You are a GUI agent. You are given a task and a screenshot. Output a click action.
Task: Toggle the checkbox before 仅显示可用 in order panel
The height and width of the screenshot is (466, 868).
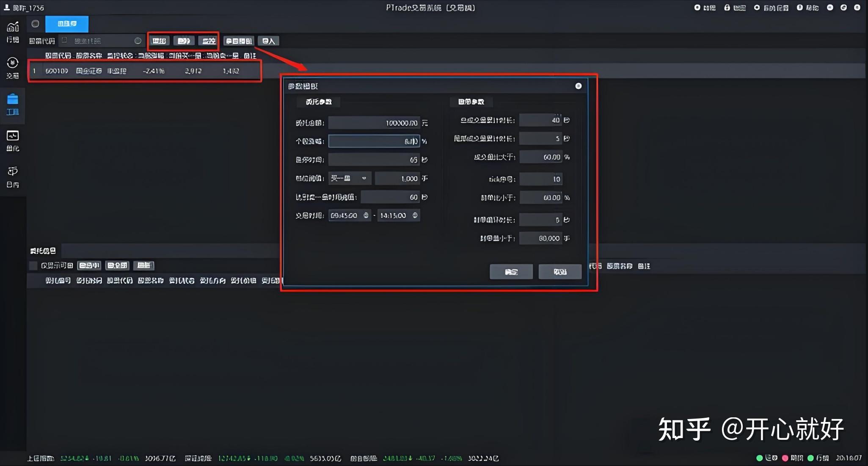tap(33, 265)
